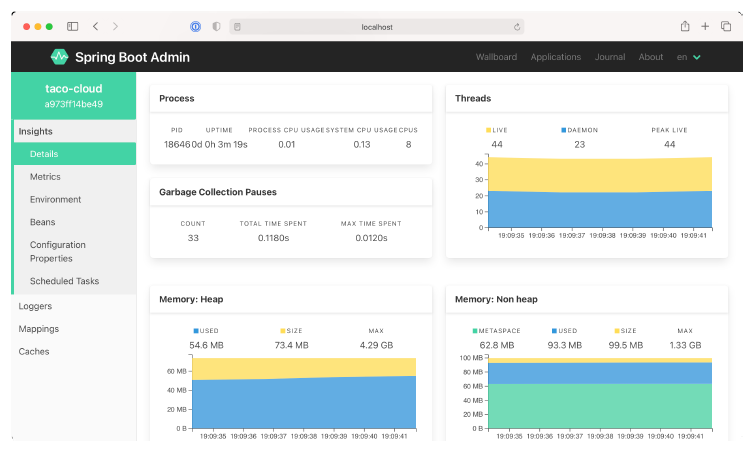Toggle the Safari sidebar icon
This screenshot has height=451, width=756.
point(73,26)
